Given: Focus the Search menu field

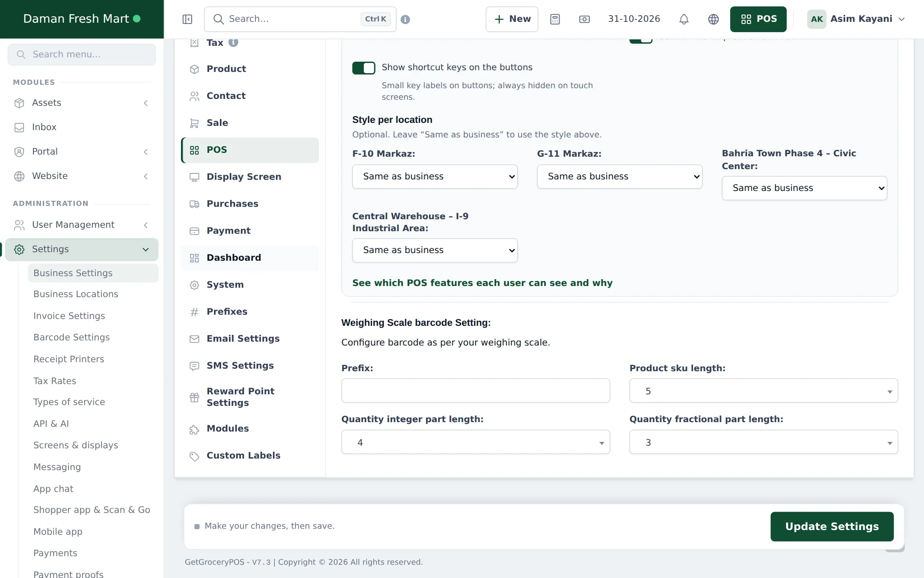Looking at the screenshot, I should point(82,54).
